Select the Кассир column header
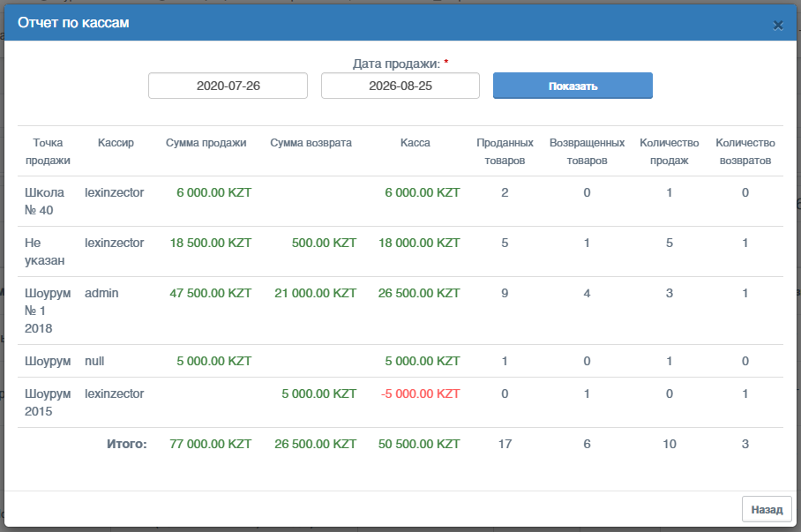Screen dimensions: 801x532 [x=116, y=143]
